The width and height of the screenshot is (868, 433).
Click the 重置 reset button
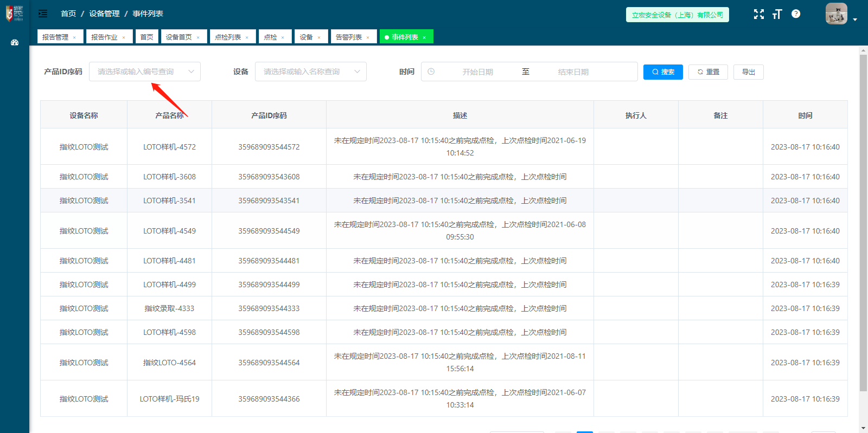point(708,72)
